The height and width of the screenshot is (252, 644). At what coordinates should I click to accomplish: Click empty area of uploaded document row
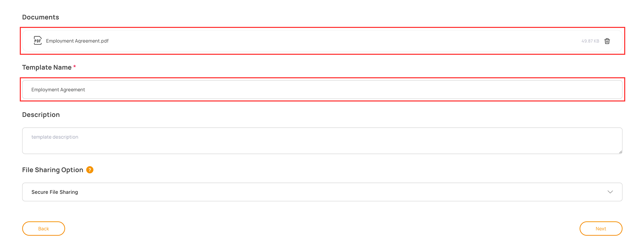click(x=335, y=41)
